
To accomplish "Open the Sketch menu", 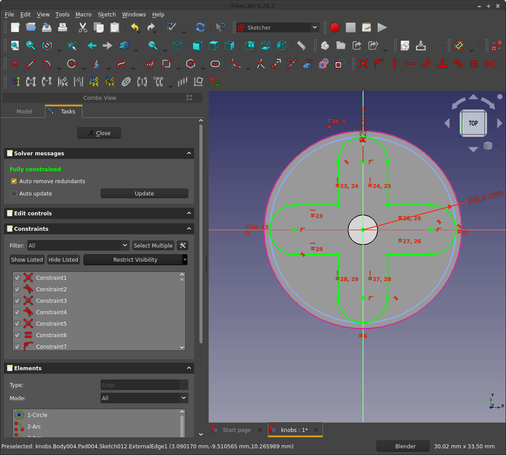I will pos(107,14).
